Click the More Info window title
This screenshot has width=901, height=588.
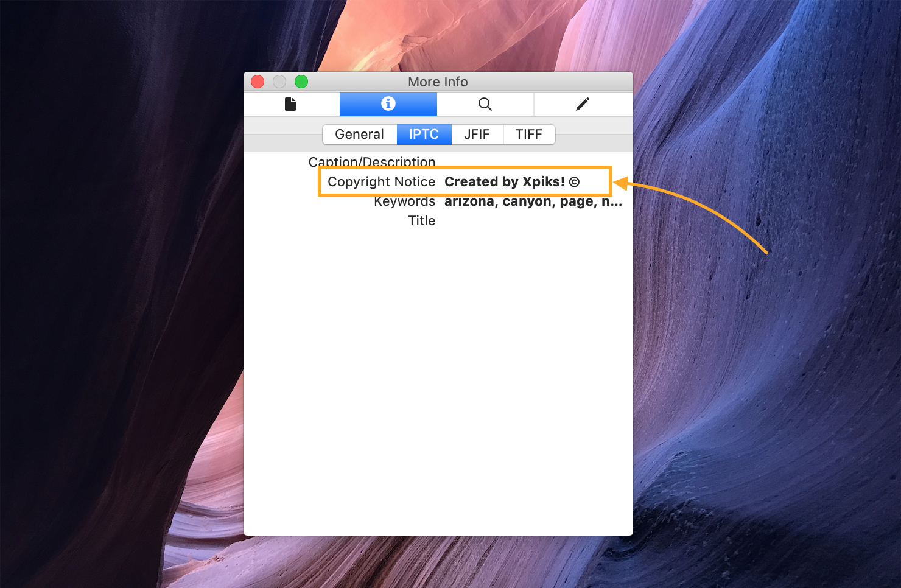click(x=438, y=82)
